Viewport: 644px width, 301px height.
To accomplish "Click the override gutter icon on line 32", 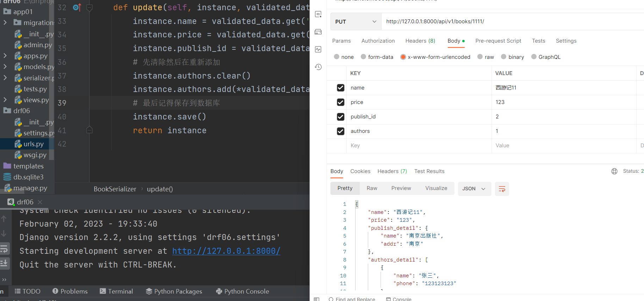I will [77, 7].
